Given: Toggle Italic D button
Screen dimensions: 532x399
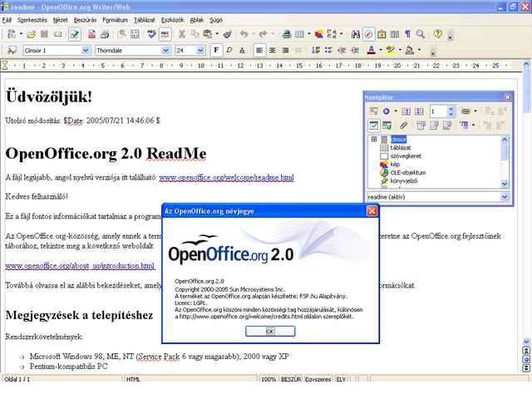Looking at the screenshot, I should pos(229,51).
